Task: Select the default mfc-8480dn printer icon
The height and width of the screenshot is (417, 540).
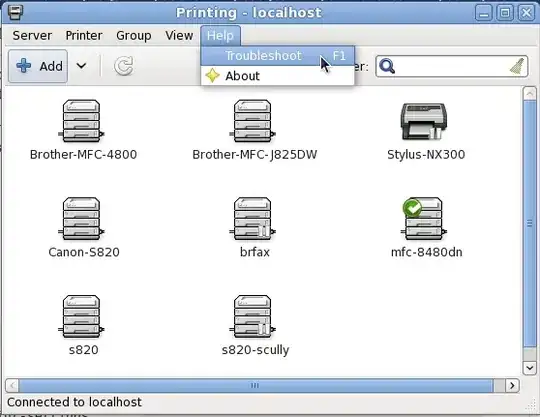Action: coord(424,219)
